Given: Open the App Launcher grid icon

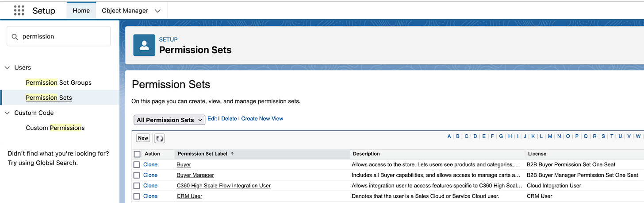Looking at the screenshot, I should tap(19, 10).
